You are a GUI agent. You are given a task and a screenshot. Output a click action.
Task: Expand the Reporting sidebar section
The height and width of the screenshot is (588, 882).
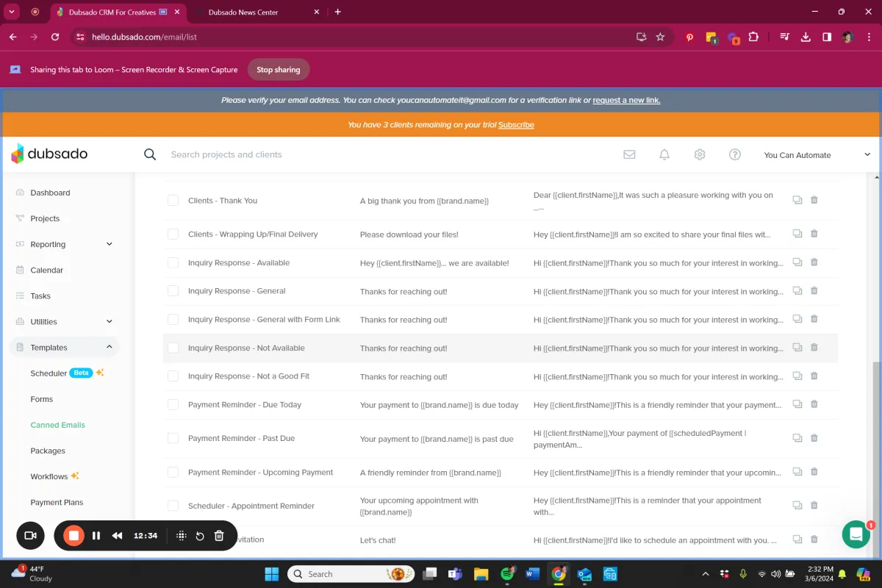[x=110, y=244]
